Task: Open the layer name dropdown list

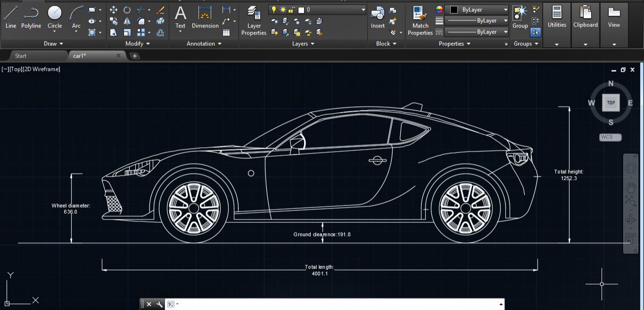Action: tap(363, 10)
